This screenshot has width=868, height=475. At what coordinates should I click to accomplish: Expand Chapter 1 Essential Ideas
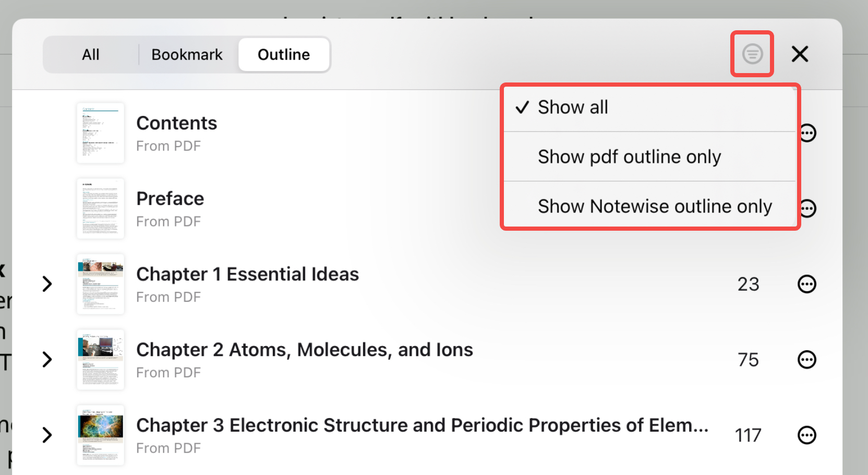click(47, 284)
